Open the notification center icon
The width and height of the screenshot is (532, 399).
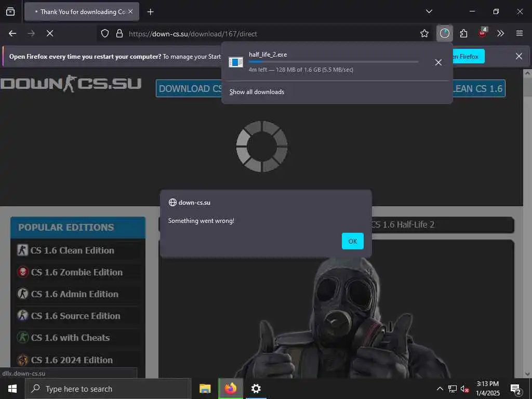516,389
